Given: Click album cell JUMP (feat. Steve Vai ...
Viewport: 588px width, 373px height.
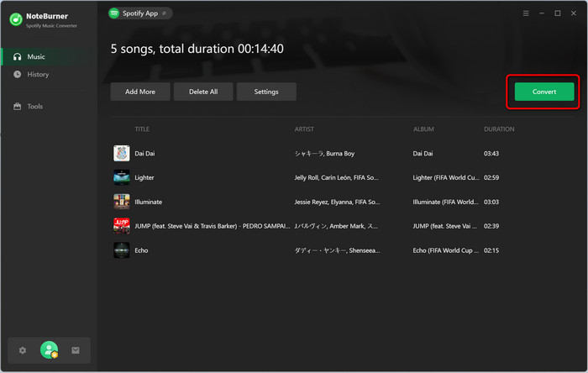Looking at the screenshot, I should click(444, 226).
